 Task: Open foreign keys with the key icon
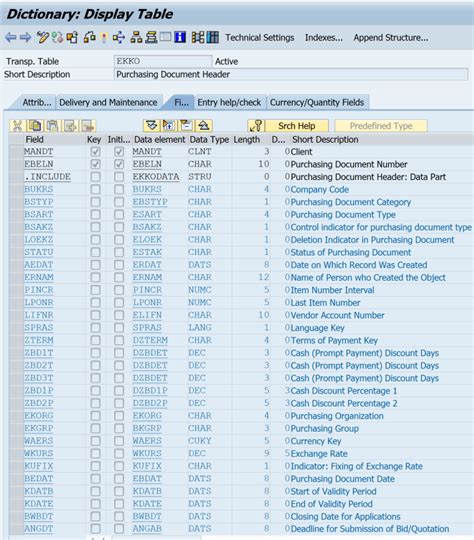click(x=256, y=126)
